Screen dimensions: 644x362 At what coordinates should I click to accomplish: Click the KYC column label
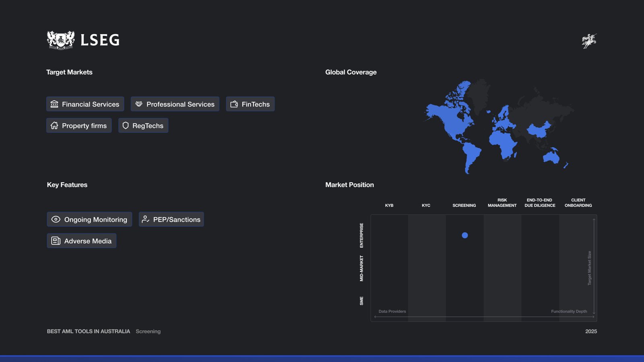pyautogui.click(x=426, y=206)
